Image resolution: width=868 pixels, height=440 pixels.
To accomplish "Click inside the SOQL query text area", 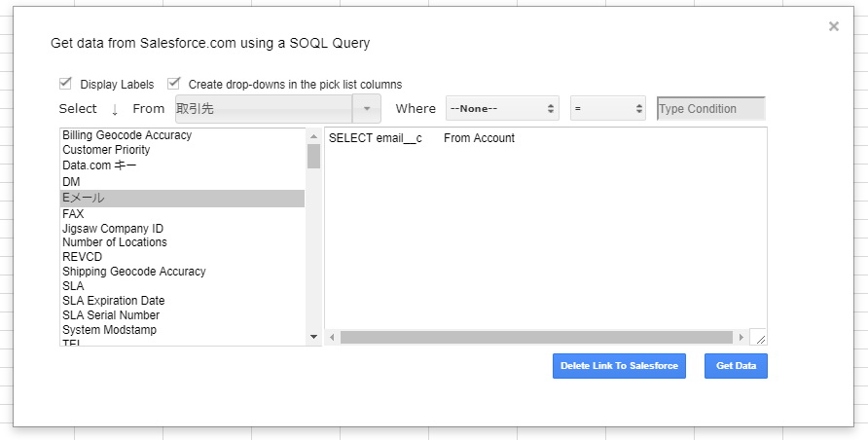I will tap(545, 229).
